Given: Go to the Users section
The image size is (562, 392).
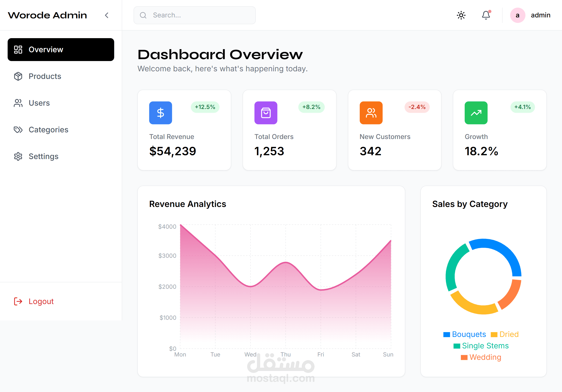Looking at the screenshot, I should [39, 103].
